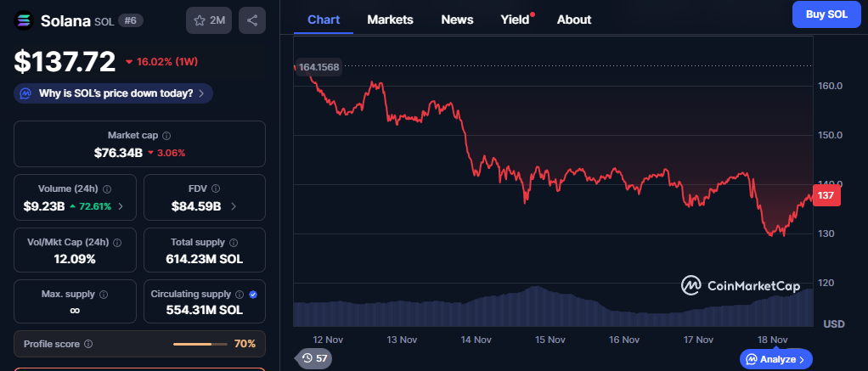The width and height of the screenshot is (868, 371).
Task: Click the Max. supply info icon
Action: click(x=104, y=295)
